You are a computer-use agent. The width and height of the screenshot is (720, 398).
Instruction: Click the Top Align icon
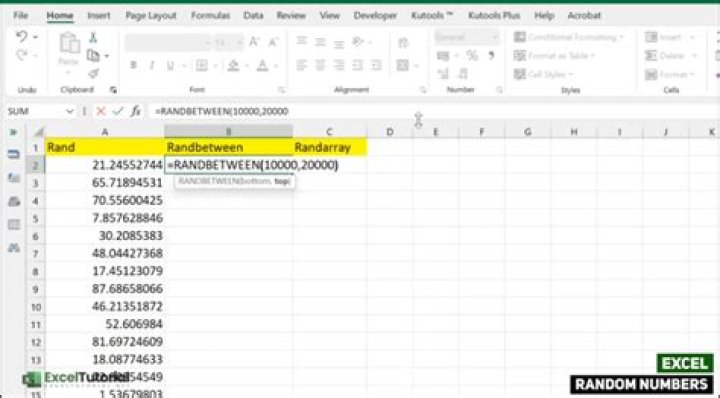[x=302, y=42]
